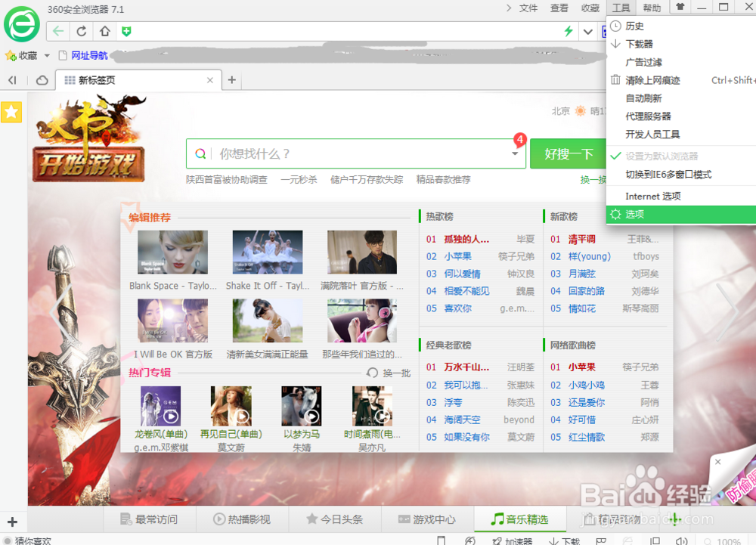Click the green security shield icon
Viewport: 756px width, 545px height.
126,32
